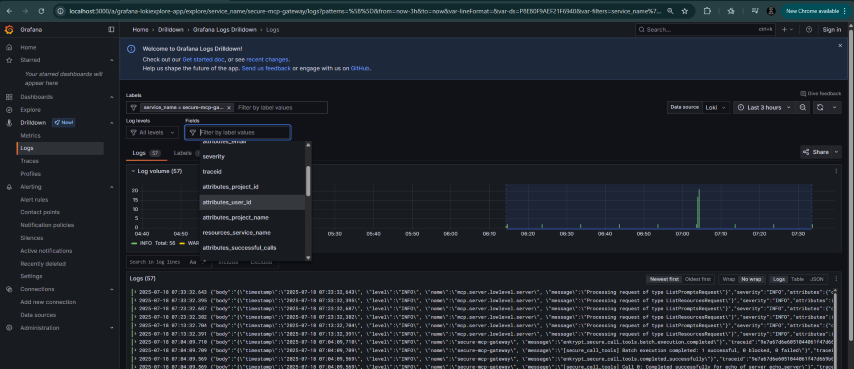Click the Give feedback link
Screen dimensions: 854x369
[820, 94]
